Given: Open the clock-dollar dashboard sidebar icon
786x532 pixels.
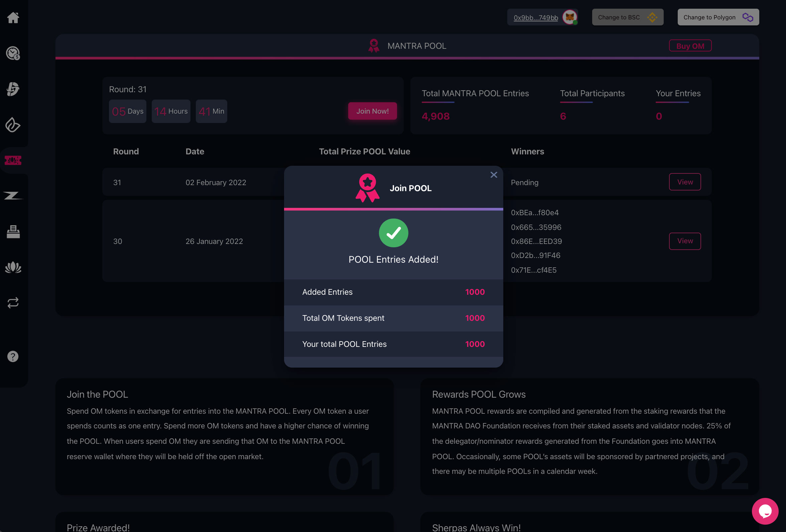Looking at the screenshot, I should [x=13, y=53].
